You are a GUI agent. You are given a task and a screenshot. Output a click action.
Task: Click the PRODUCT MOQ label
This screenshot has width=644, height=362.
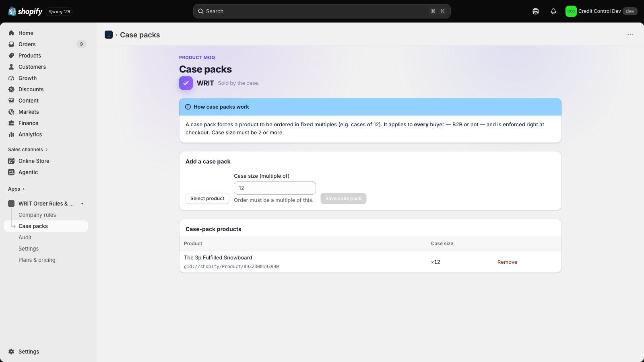[x=197, y=58]
